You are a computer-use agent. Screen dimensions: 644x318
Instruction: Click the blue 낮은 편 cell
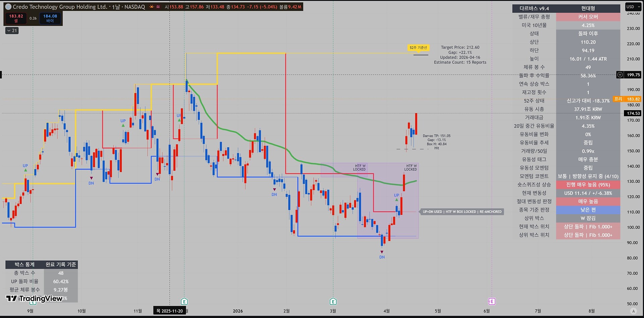[x=588, y=210]
